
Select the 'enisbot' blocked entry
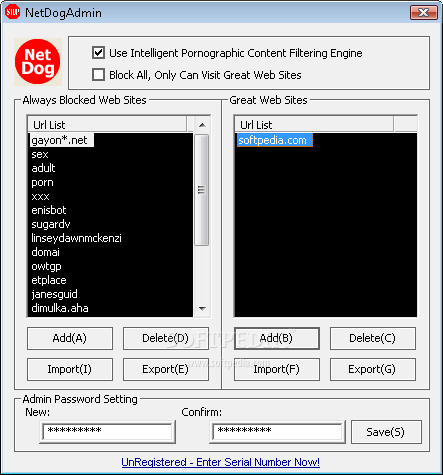coord(49,210)
